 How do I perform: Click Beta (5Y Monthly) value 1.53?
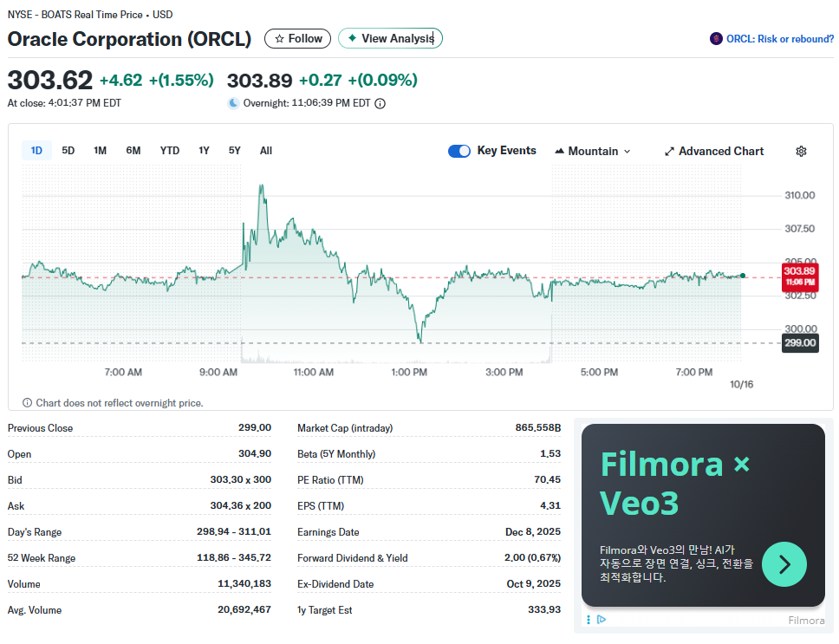tap(550, 453)
